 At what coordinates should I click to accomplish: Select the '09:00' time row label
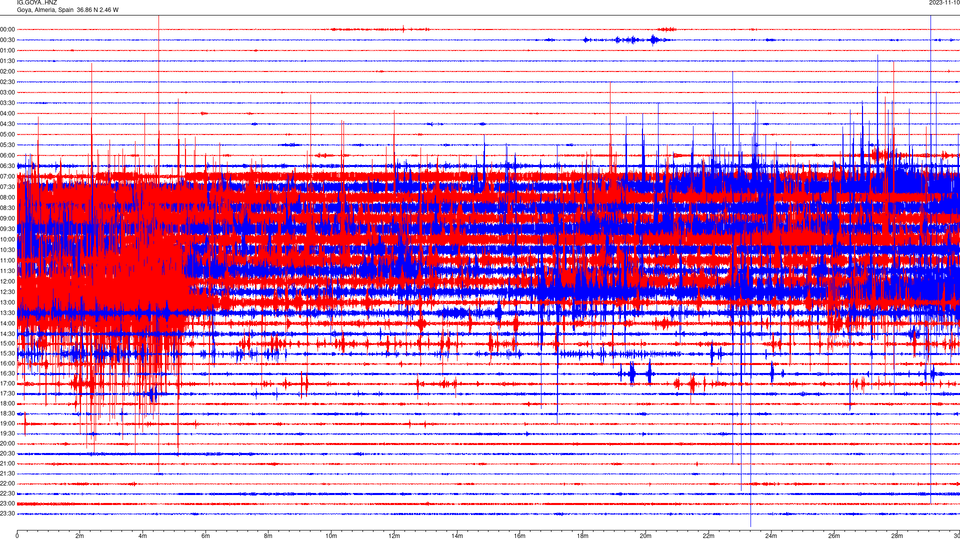(x=7, y=219)
